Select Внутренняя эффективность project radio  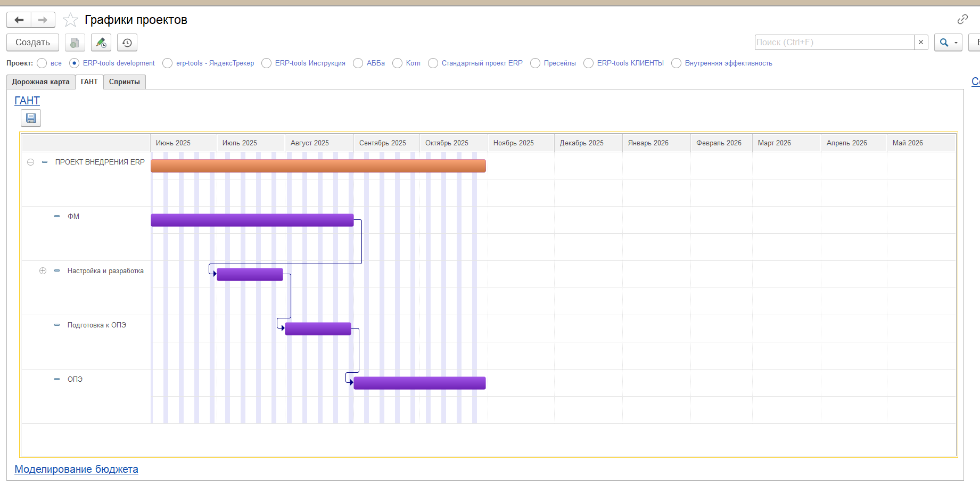point(677,63)
